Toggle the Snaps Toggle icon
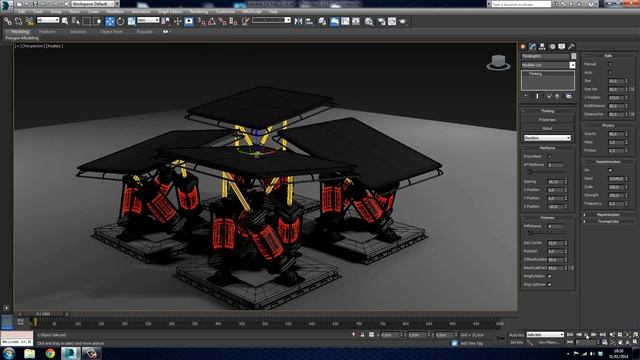Viewport: 640px width, 360px height. coord(201,21)
